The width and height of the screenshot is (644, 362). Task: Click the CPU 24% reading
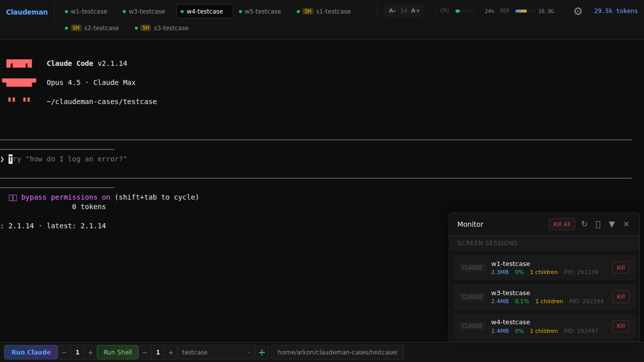(489, 11)
